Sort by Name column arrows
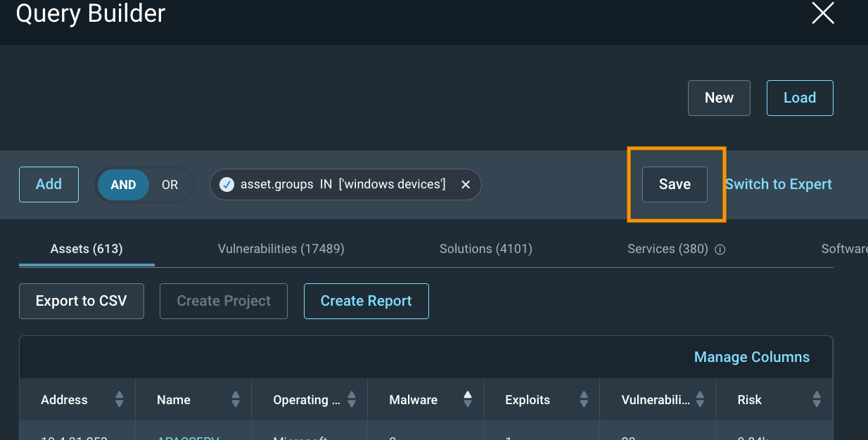 coord(235,400)
